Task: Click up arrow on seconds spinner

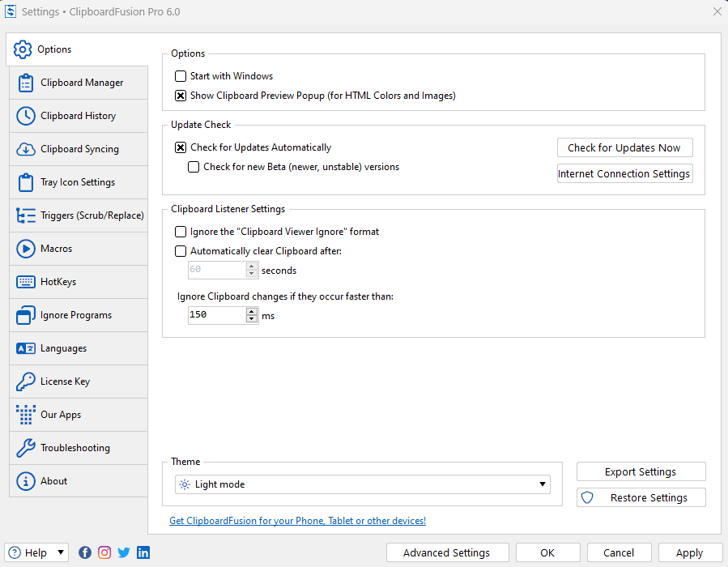Action: click(252, 266)
